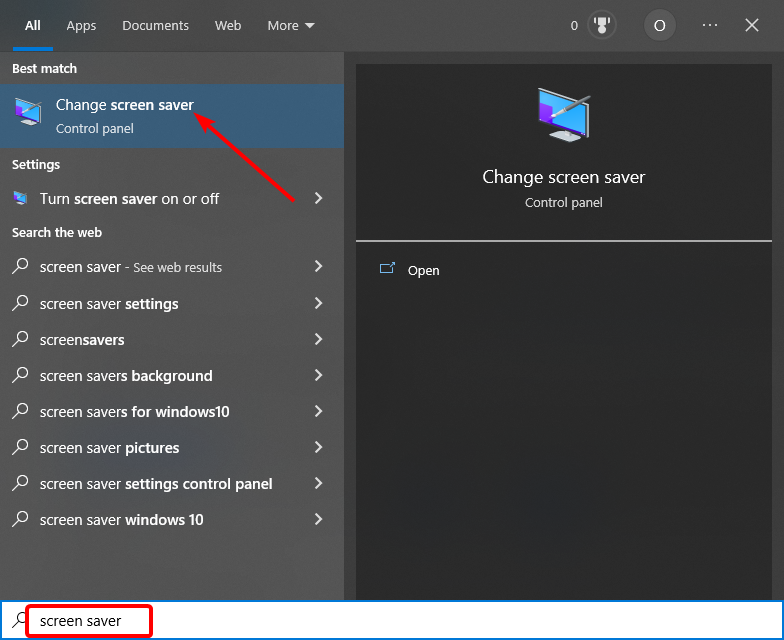Click the search box magnifier icon
Screen dimensions: 784x640
pos(19,620)
